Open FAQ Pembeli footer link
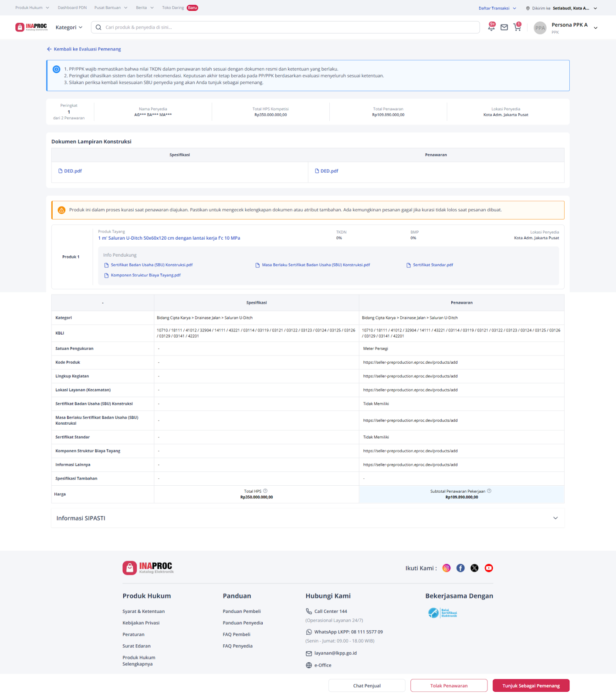Screen dimensions: 616x697 [237, 635]
